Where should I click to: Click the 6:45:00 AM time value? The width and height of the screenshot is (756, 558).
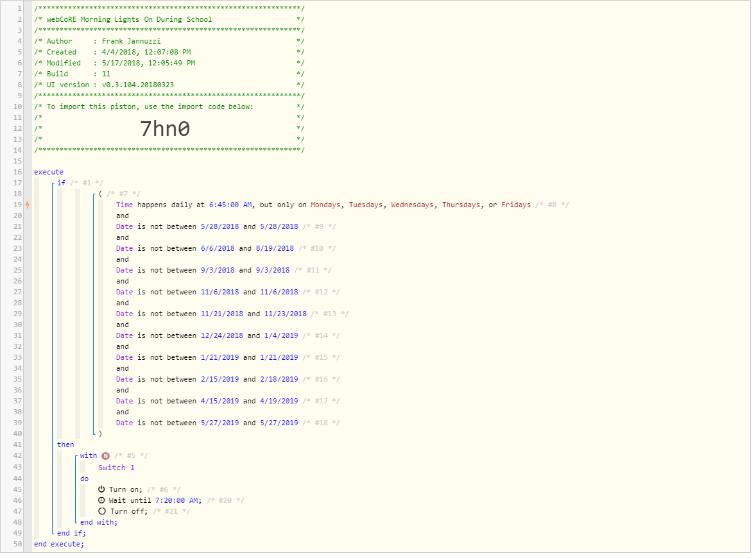tap(230, 205)
